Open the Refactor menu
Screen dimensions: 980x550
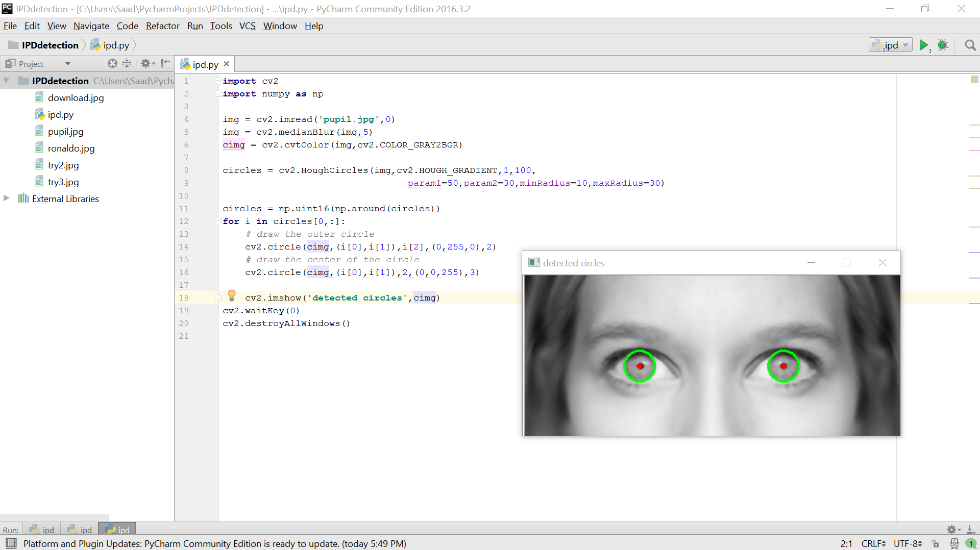[162, 26]
